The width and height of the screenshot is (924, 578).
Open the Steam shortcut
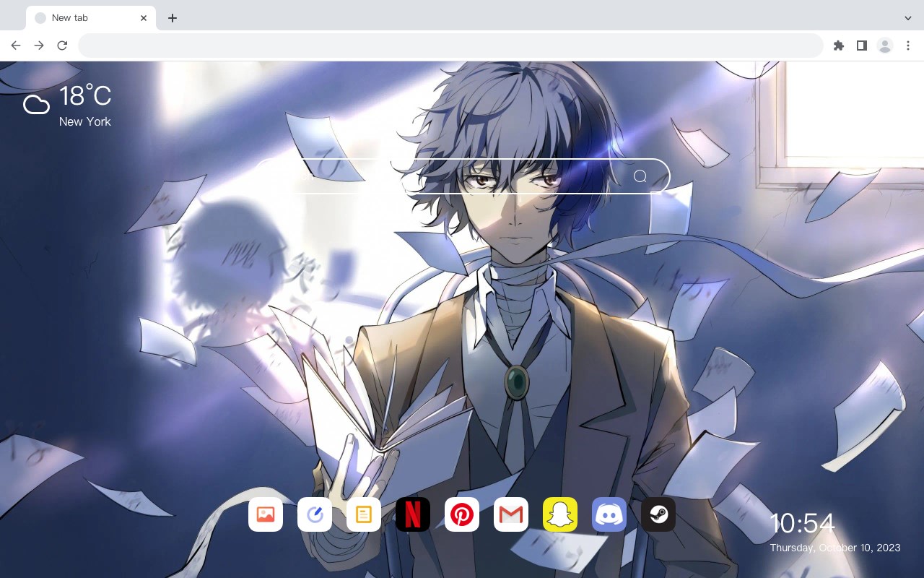(x=658, y=514)
